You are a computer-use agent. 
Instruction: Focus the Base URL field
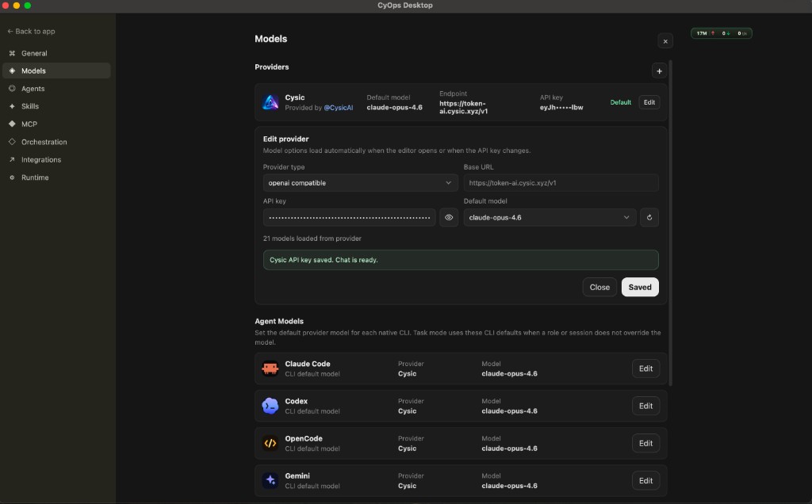pos(561,183)
